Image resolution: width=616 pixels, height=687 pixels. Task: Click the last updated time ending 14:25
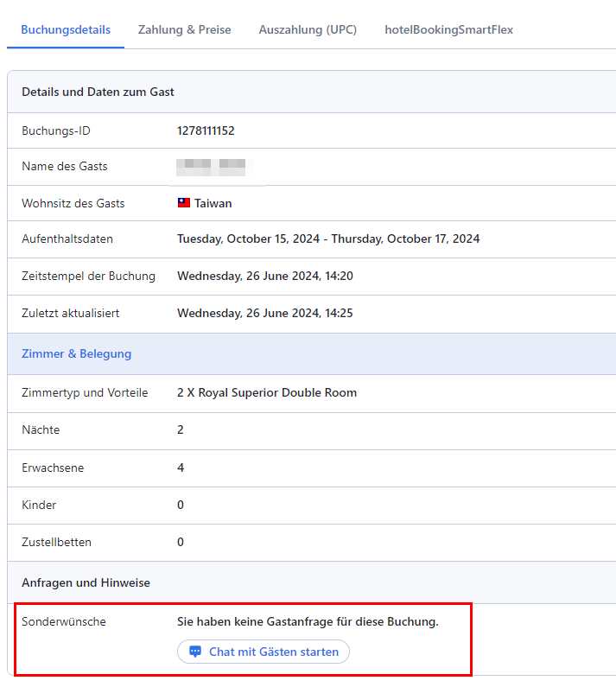[264, 313]
